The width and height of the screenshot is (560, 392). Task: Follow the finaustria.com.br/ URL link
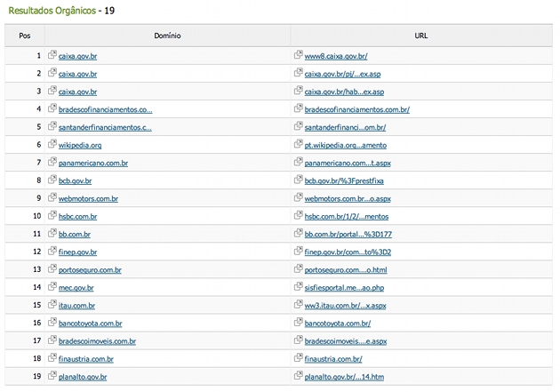(x=333, y=359)
